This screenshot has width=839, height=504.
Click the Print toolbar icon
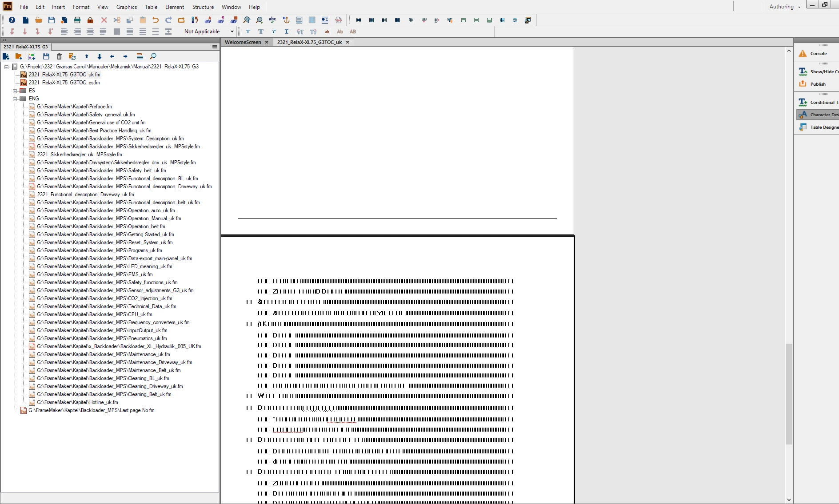point(77,20)
